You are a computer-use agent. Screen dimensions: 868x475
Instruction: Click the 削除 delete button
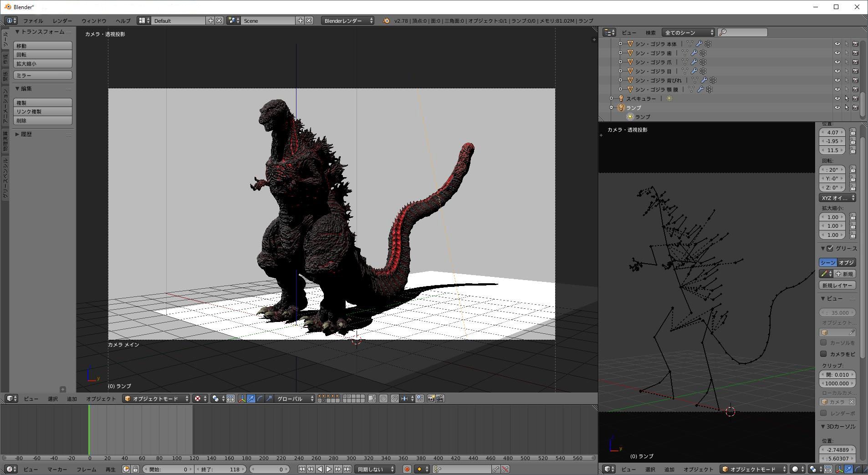tap(43, 121)
